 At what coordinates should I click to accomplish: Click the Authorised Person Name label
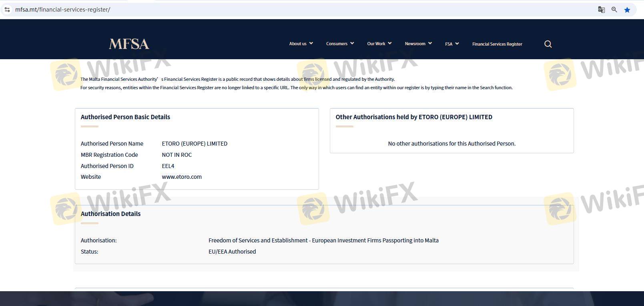(x=112, y=144)
